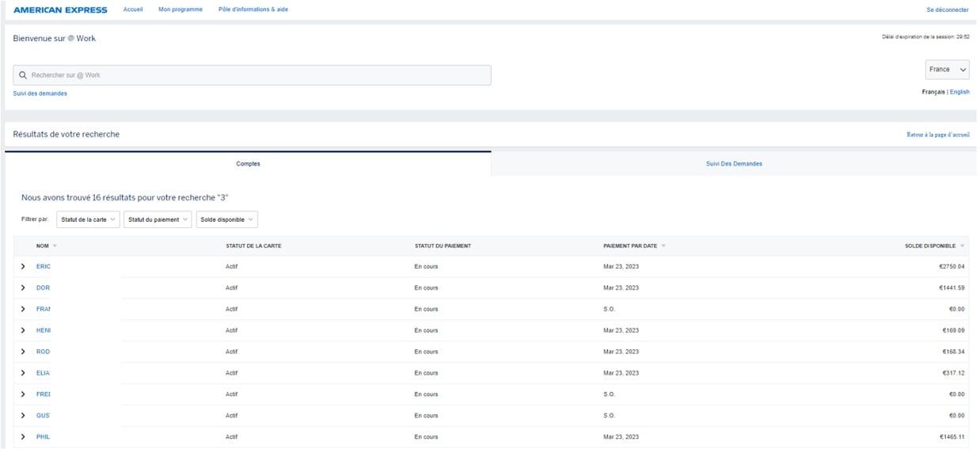Sort by Solde disponible column arrow
The width and height of the screenshot is (980, 461).
tap(962, 246)
